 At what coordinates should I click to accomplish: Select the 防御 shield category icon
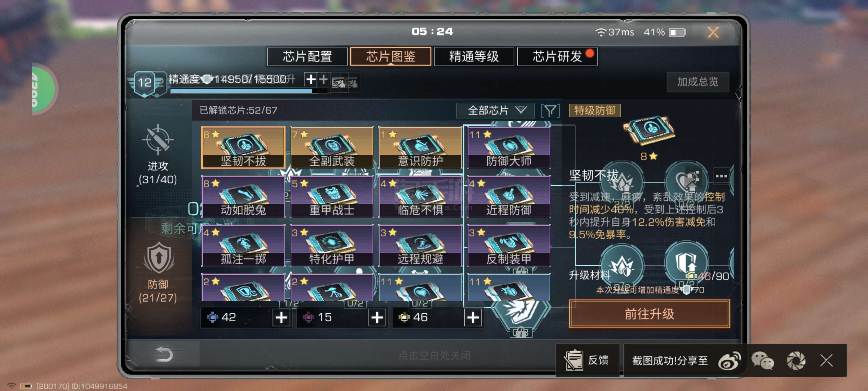point(159,258)
